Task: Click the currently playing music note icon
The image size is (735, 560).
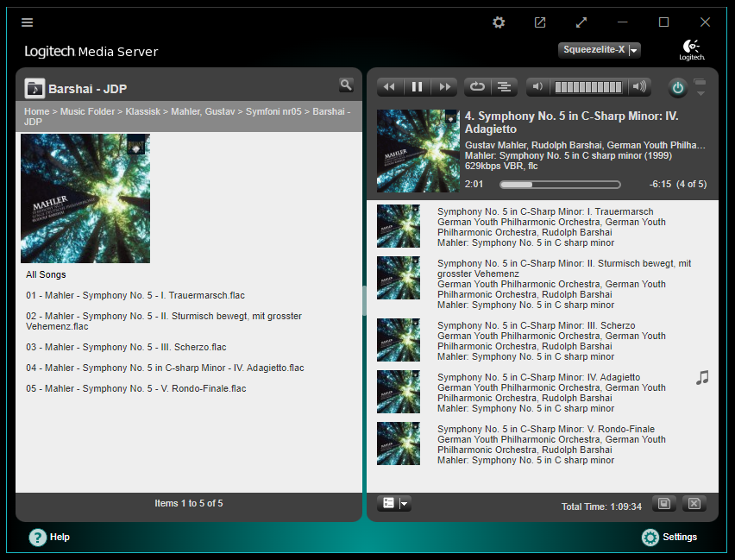Action: [702, 378]
